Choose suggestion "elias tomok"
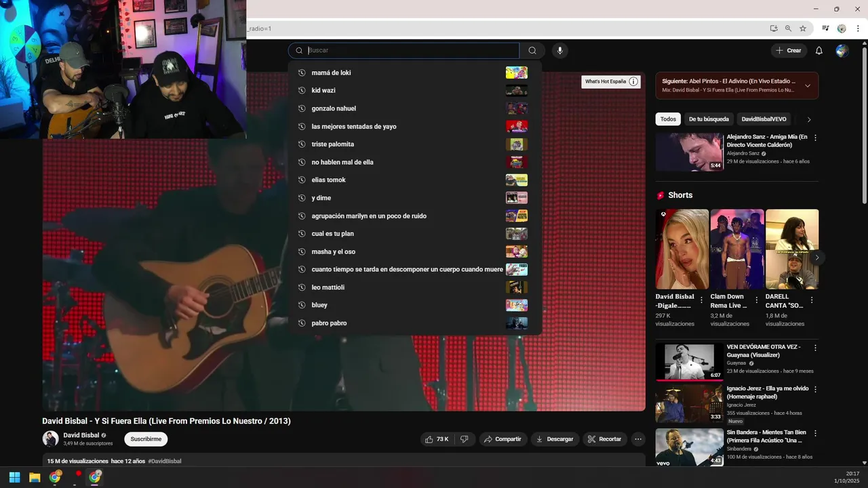 point(414,180)
